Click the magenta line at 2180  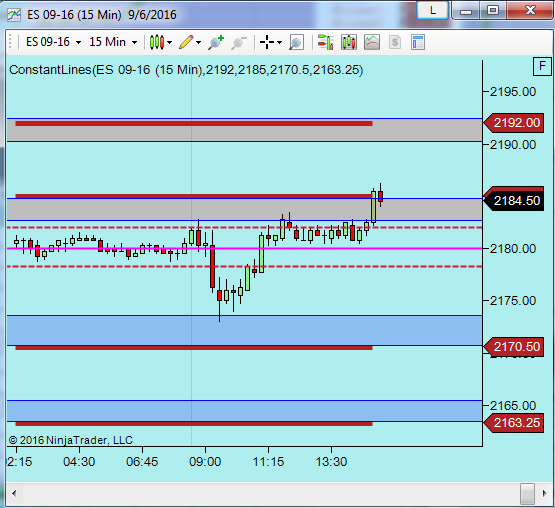(x=244, y=249)
